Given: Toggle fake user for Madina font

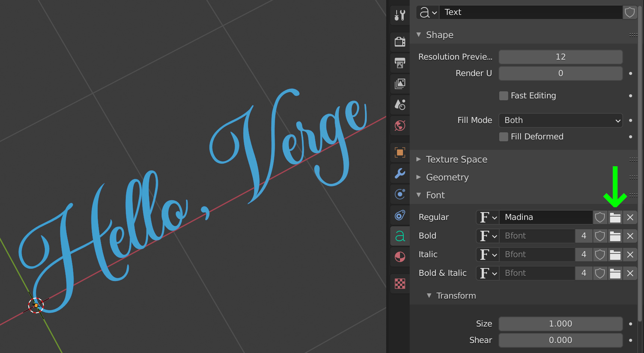Looking at the screenshot, I should tap(600, 217).
